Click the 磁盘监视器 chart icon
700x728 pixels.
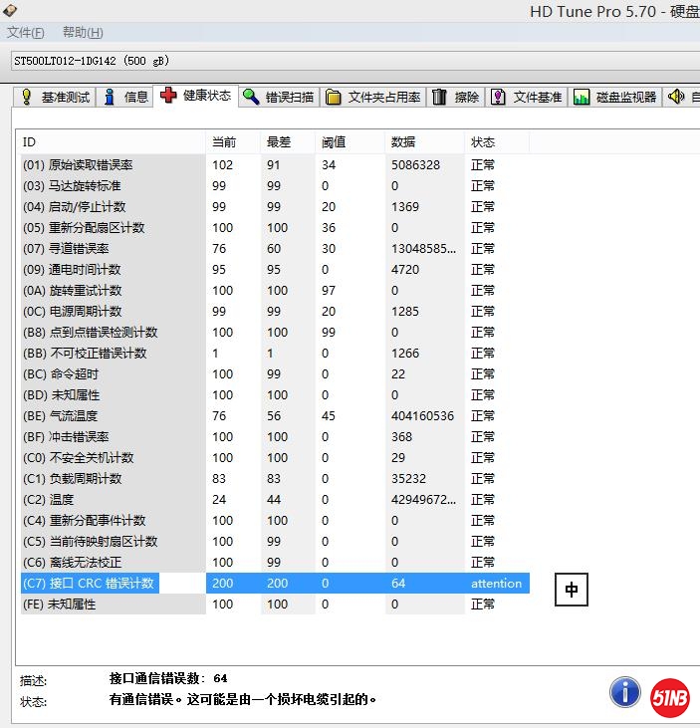point(582,97)
